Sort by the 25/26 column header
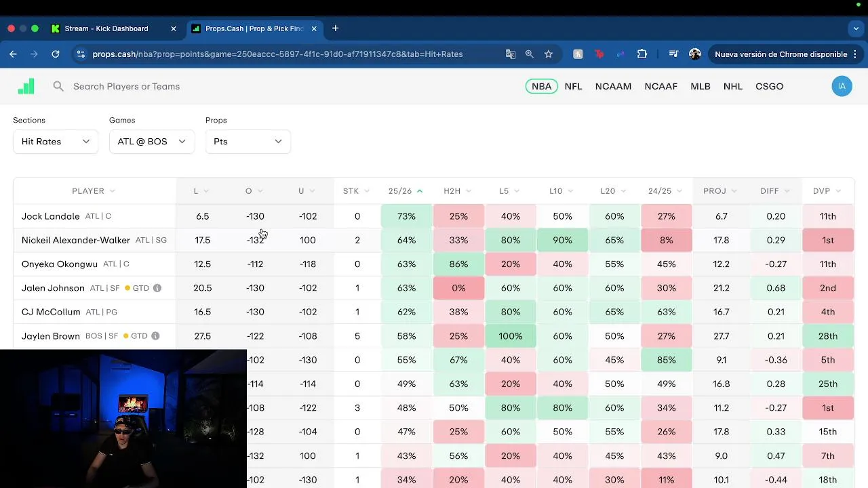This screenshot has height=488, width=868. point(406,191)
